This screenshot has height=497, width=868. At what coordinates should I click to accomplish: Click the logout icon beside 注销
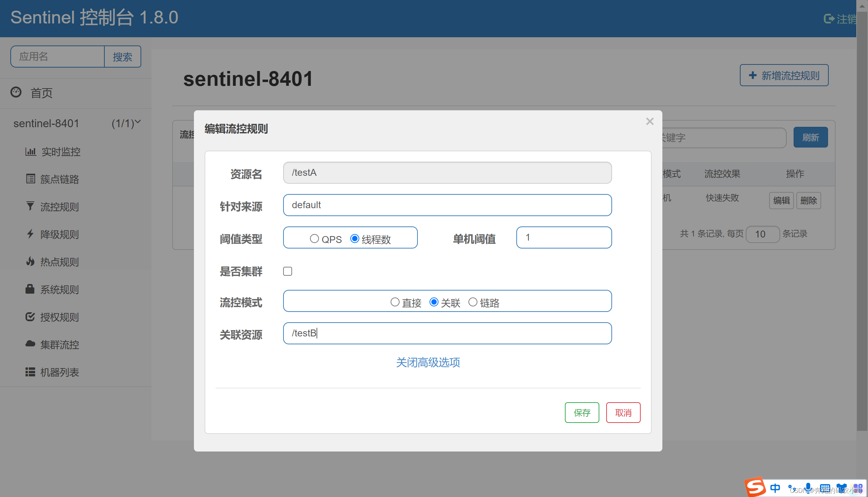coord(829,19)
